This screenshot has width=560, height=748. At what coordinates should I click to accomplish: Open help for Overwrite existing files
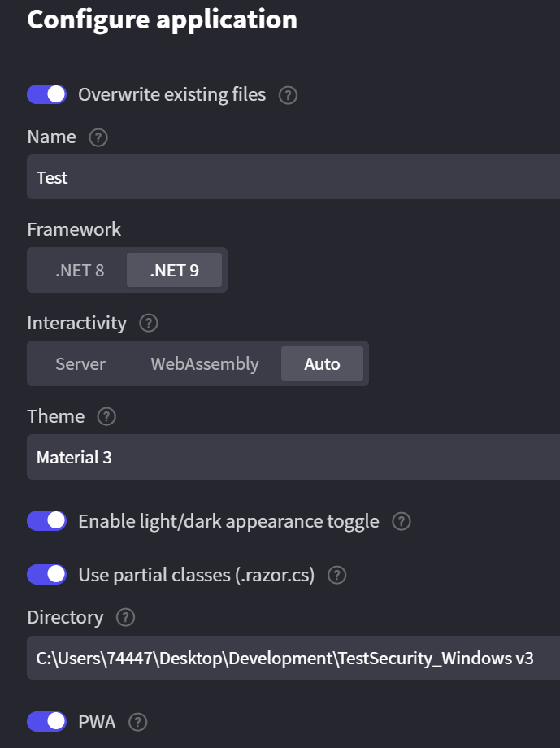pos(287,94)
